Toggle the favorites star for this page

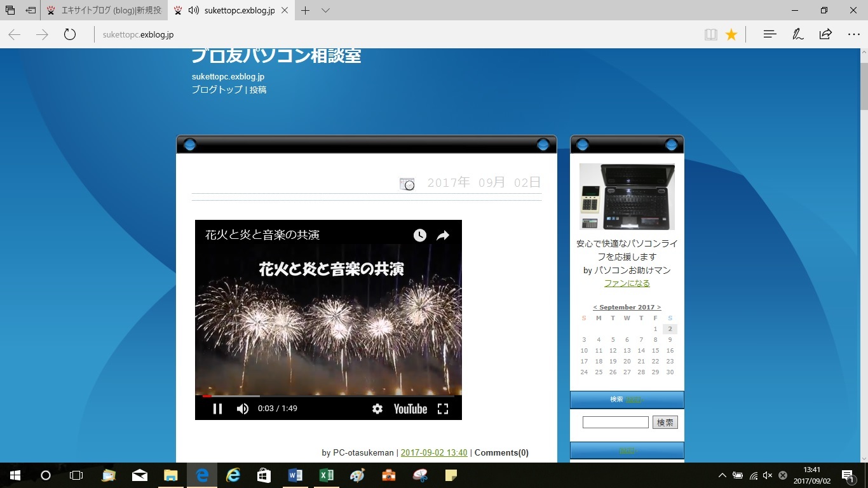(731, 34)
